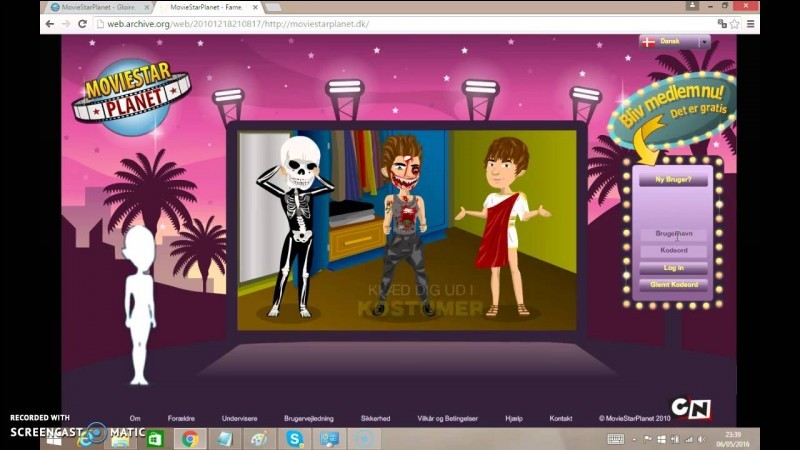Screen dimensions: 800x450
Task: Click the white silhouette avatar
Action: click(139, 305)
